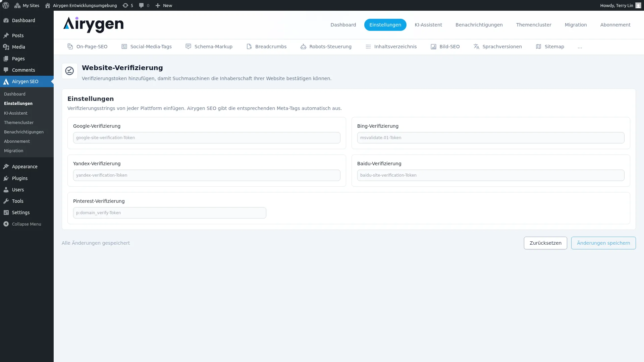Open the Pages icon in sidebar

pos(6,59)
